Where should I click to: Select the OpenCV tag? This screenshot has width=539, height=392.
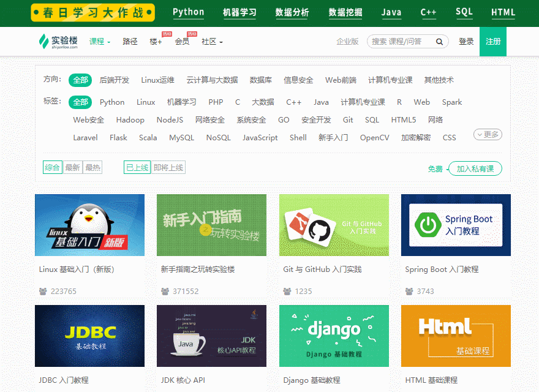click(x=374, y=138)
